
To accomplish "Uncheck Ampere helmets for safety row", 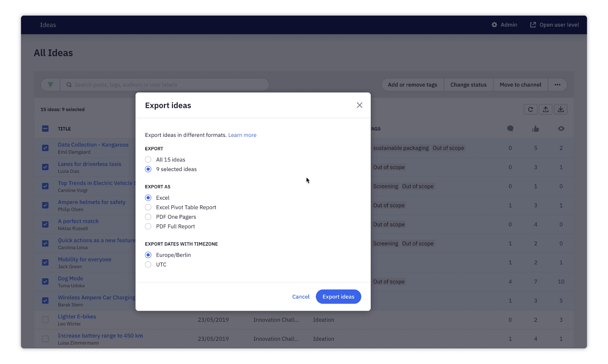I will coord(45,205).
